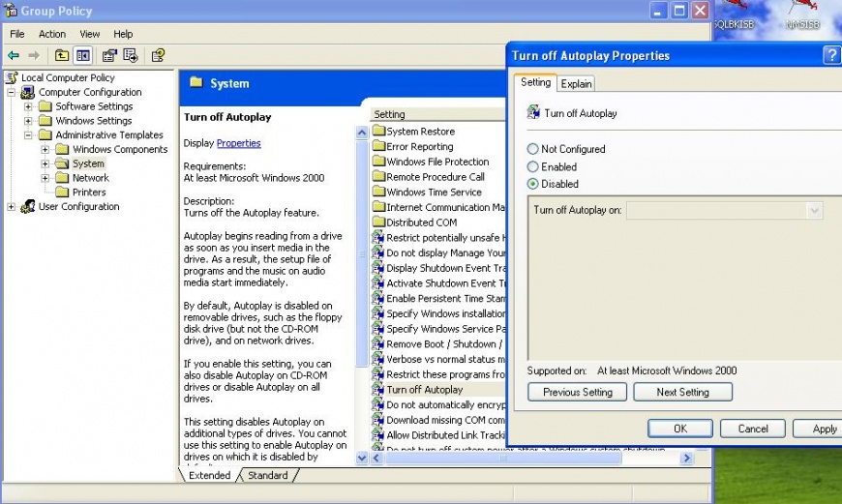This screenshot has width=842, height=504.
Task: Click the Back arrow toolbar icon
Action: click(x=14, y=55)
